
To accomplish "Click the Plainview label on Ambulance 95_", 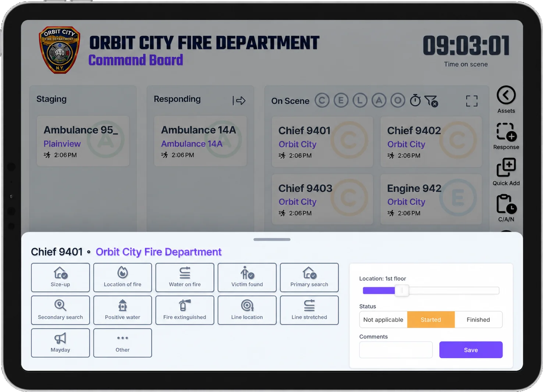I will [x=62, y=144].
